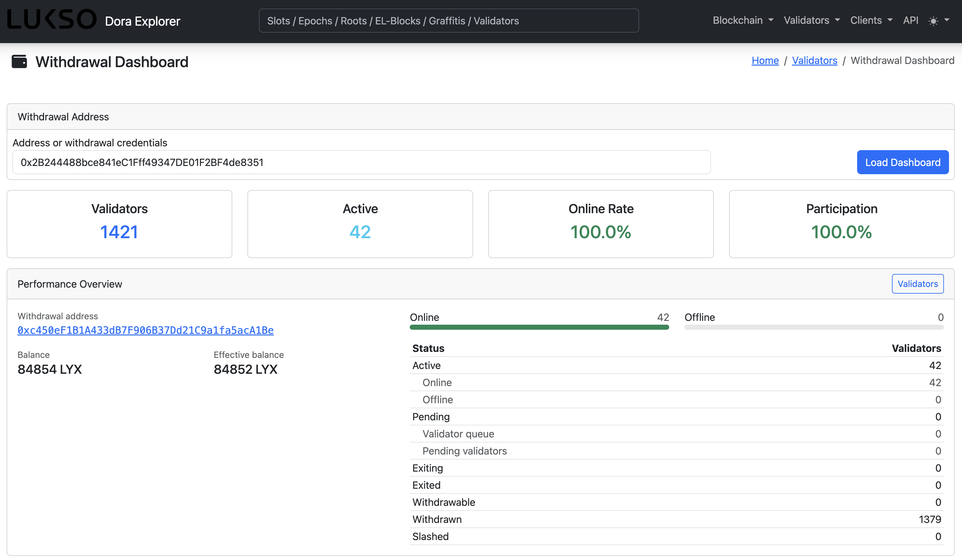Screen dimensions: 962x560
Task: Click the Withdrawn count 1379
Action: pyautogui.click(x=930, y=519)
